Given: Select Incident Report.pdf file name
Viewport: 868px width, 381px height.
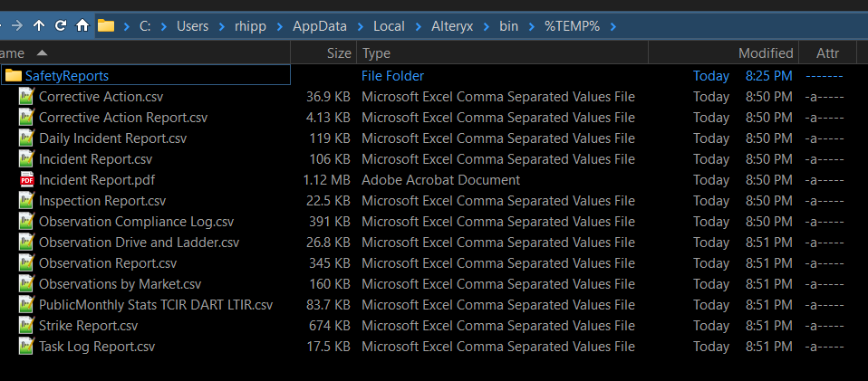Looking at the screenshot, I should [x=97, y=180].
